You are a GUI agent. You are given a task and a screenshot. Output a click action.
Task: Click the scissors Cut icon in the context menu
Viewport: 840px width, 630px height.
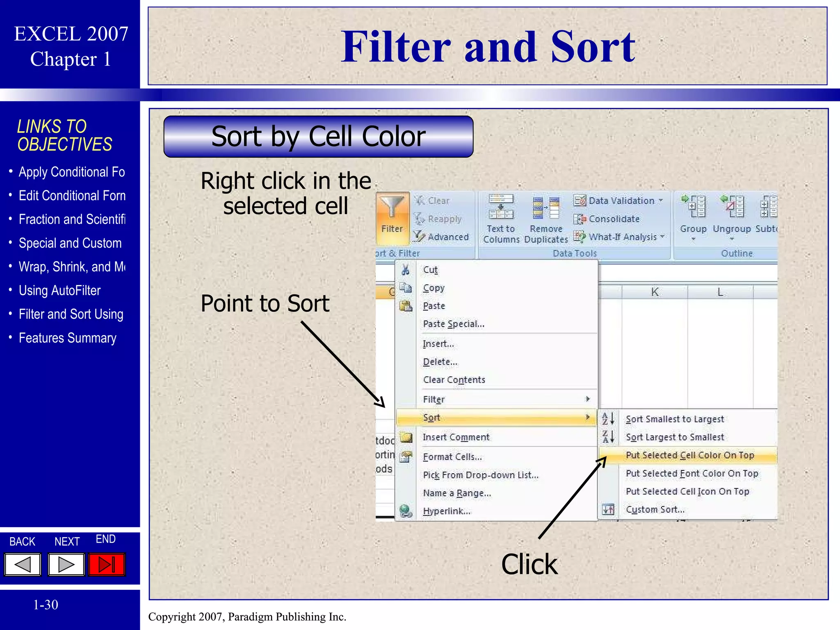(x=405, y=269)
